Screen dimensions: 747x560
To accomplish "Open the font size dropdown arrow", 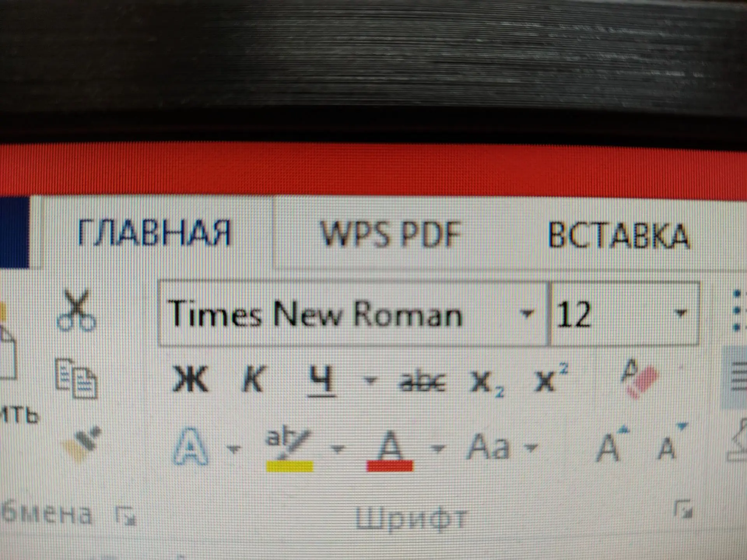I will point(681,313).
